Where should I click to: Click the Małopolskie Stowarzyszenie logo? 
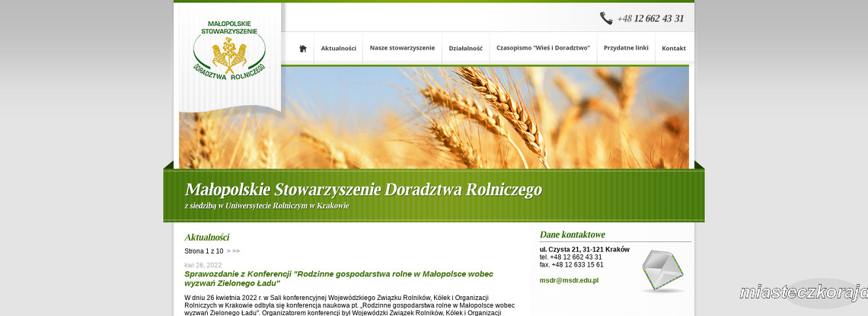pyautogui.click(x=229, y=50)
